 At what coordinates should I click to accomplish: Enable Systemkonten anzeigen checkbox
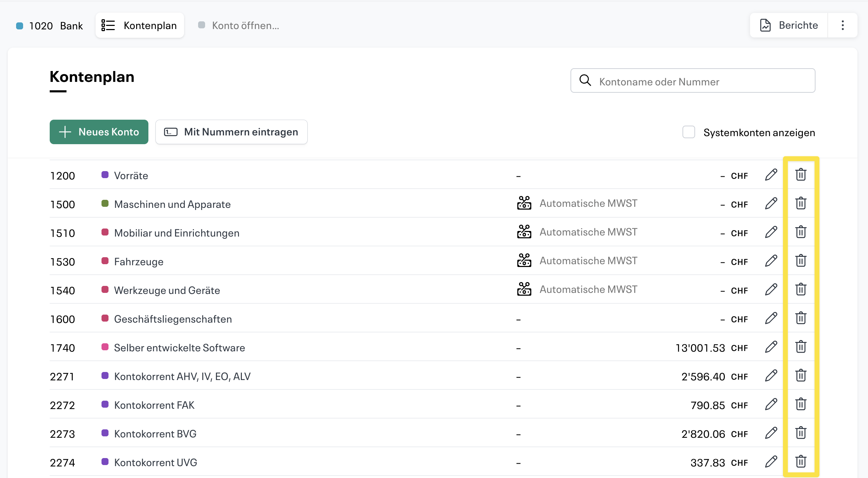(x=688, y=132)
